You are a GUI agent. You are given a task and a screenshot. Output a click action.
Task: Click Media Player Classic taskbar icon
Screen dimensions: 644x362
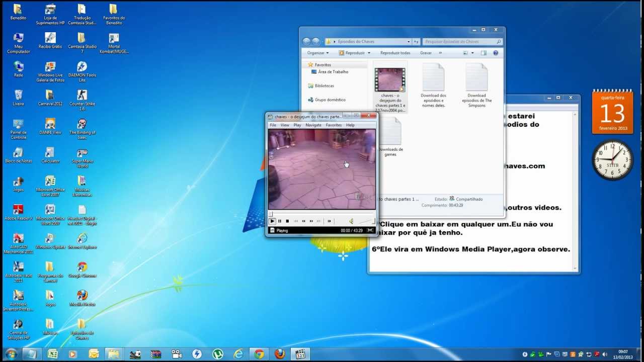[300, 354]
